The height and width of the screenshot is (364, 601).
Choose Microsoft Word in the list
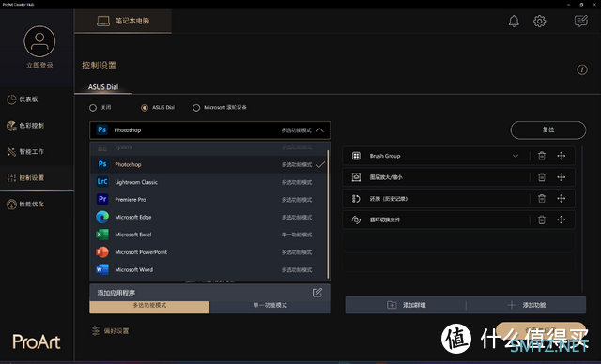pyautogui.click(x=208, y=270)
